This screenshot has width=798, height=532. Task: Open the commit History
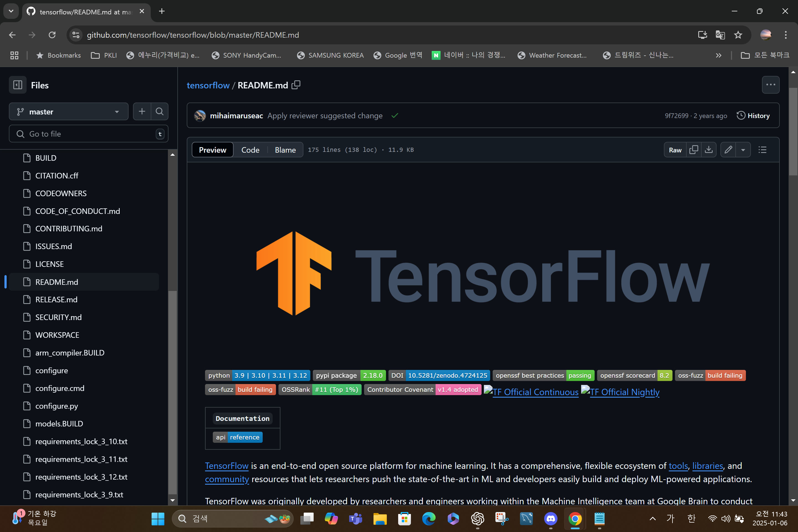(x=753, y=116)
